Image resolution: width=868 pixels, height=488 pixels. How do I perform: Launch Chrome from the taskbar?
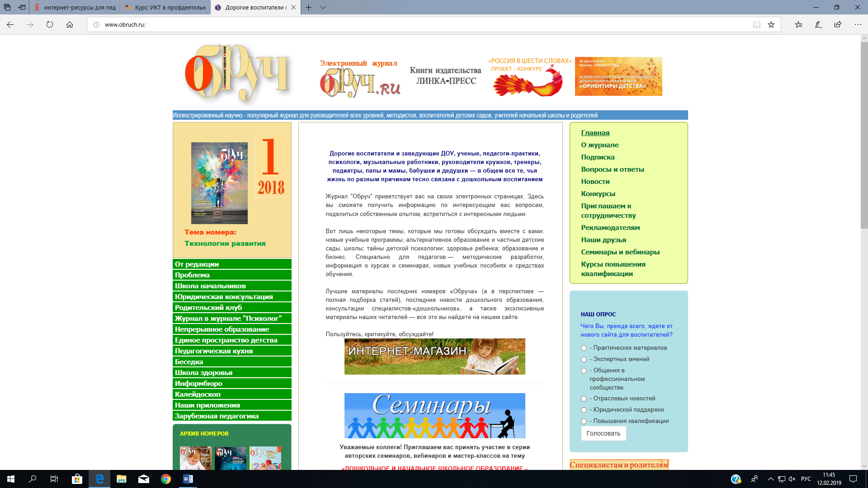coord(166,479)
